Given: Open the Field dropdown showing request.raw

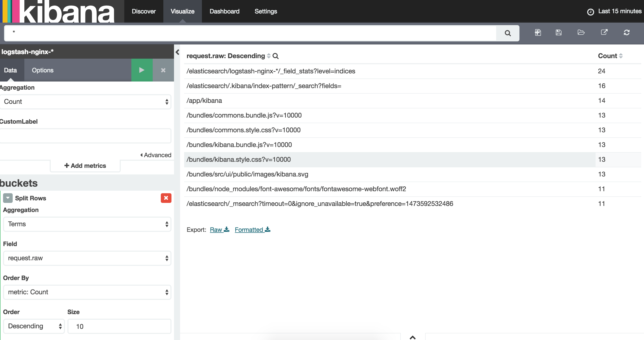Looking at the screenshot, I should point(87,258).
